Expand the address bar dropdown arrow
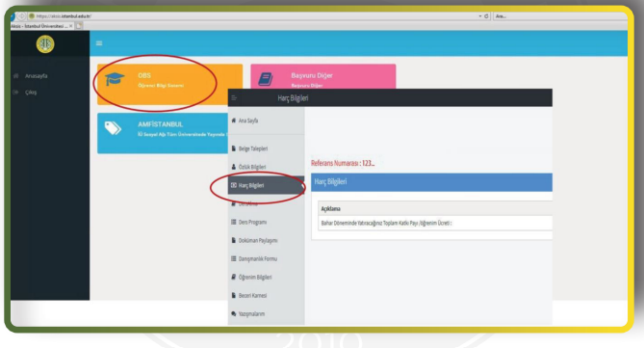 click(x=480, y=16)
